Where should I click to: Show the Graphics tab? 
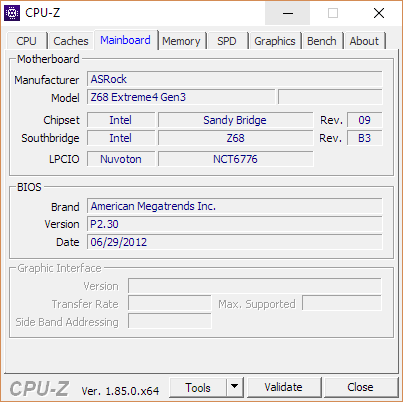point(275,41)
